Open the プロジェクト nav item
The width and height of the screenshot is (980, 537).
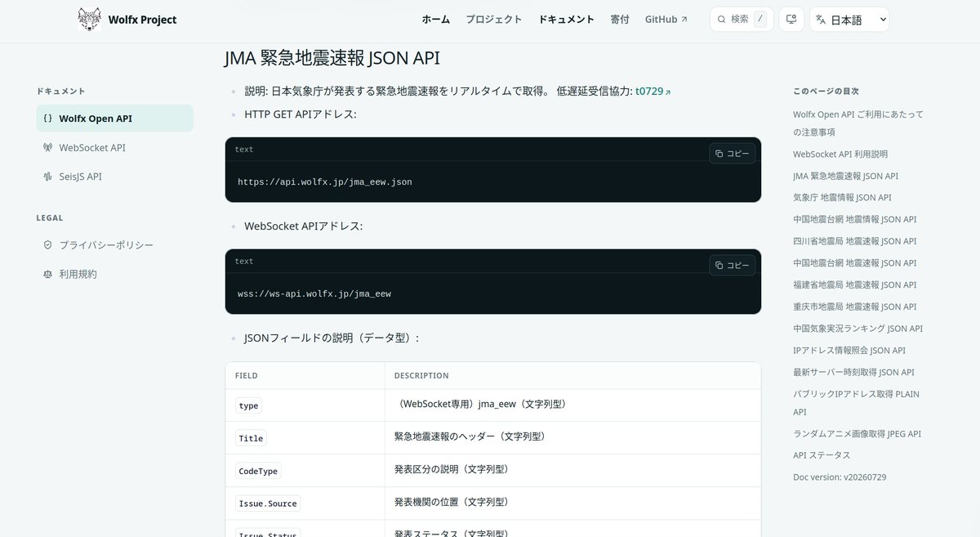tap(494, 20)
